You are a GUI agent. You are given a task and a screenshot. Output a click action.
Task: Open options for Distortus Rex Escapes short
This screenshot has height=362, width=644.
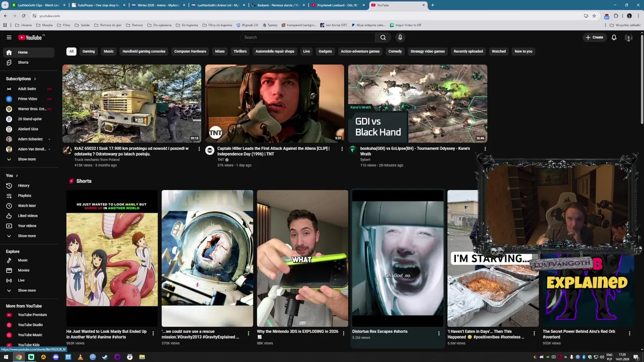(439, 333)
